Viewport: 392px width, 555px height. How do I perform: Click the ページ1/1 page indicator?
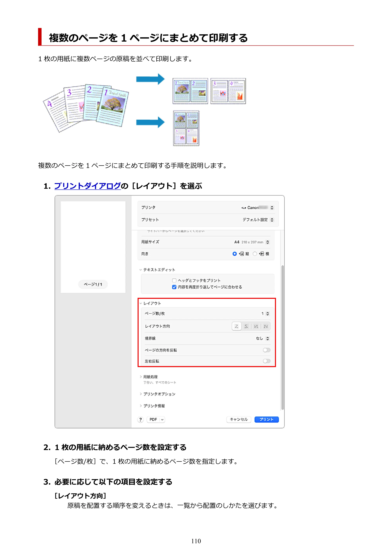[93, 284]
